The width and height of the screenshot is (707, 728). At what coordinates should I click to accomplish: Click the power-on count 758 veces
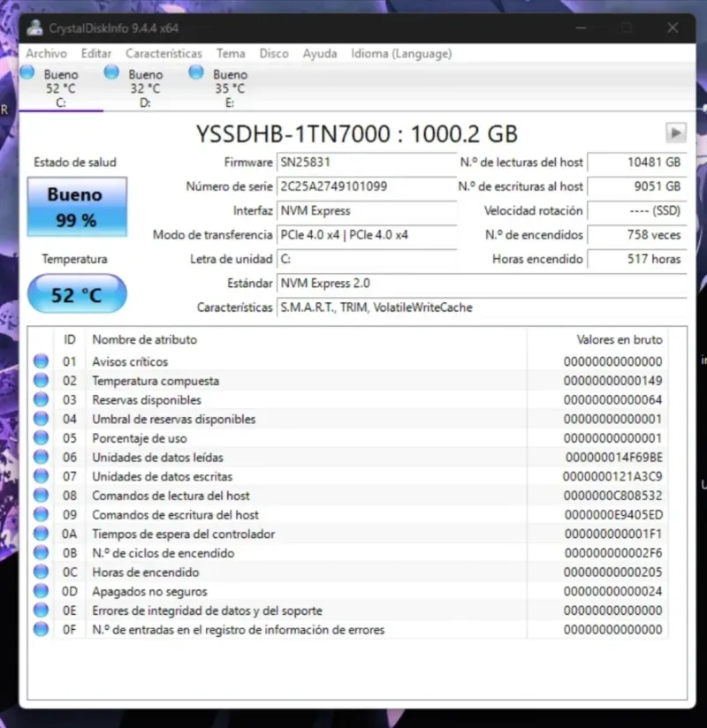point(637,235)
